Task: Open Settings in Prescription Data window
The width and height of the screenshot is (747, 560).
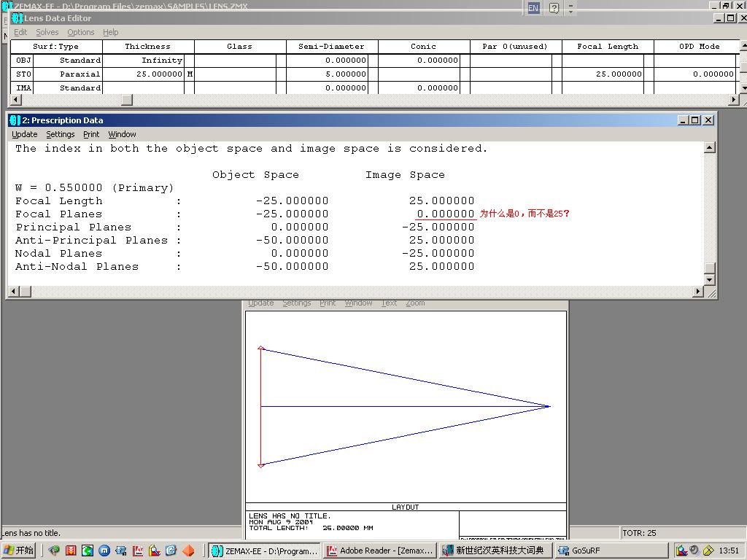Action: (x=60, y=134)
